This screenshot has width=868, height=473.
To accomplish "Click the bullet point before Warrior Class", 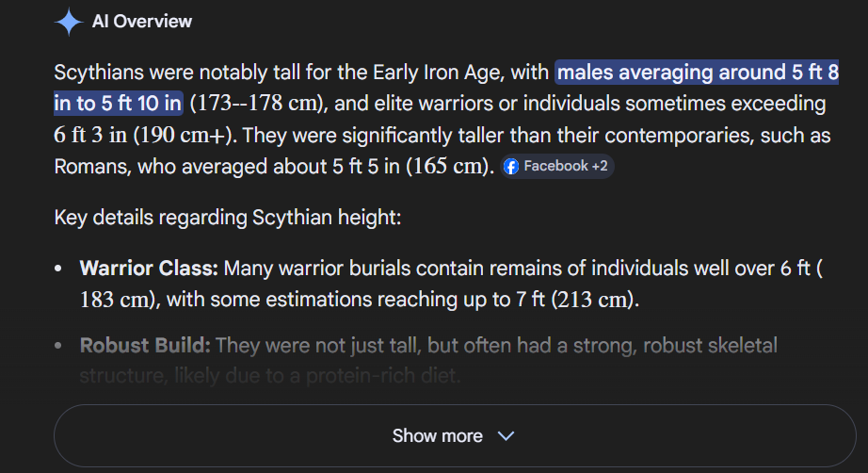I will coord(59,269).
